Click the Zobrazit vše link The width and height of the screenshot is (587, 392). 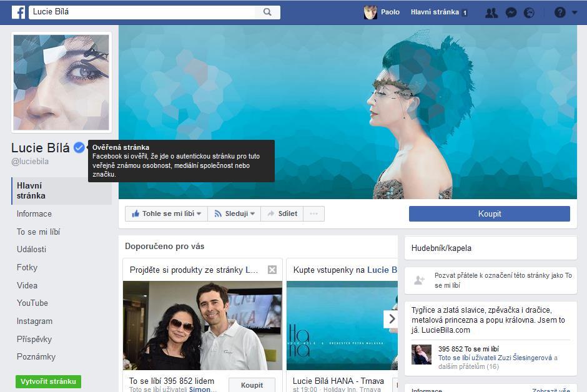click(551, 390)
